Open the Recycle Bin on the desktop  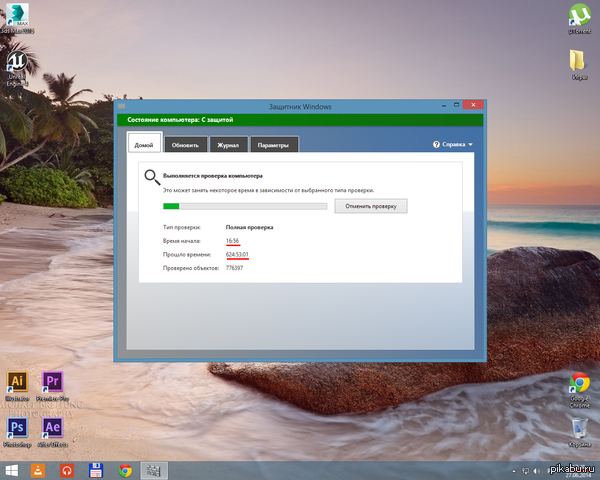click(x=578, y=429)
